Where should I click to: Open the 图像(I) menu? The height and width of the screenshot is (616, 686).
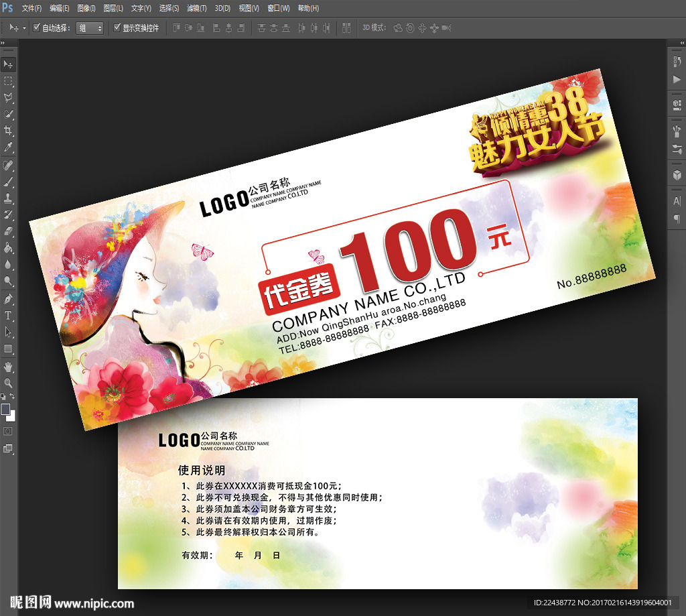coord(86,8)
